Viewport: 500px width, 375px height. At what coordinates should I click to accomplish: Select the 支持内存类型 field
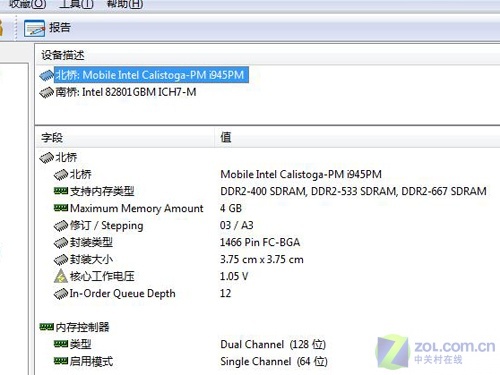pyautogui.click(x=102, y=191)
